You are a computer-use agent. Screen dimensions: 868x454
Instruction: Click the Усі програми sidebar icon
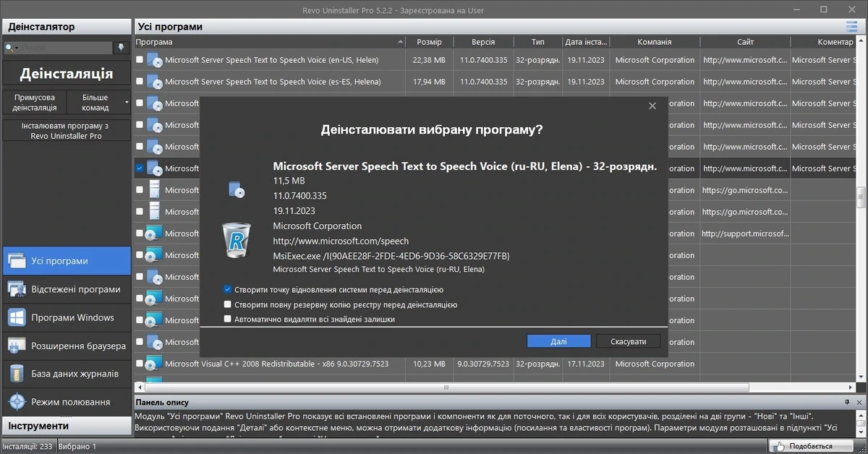click(x=17, y=261)
